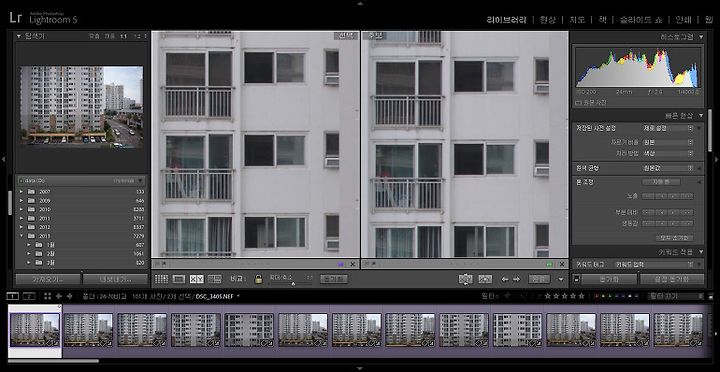Toggle the 원본 사진 checkbox under histogram
Screen dimensions: 720x372
[x=579, y=103]
